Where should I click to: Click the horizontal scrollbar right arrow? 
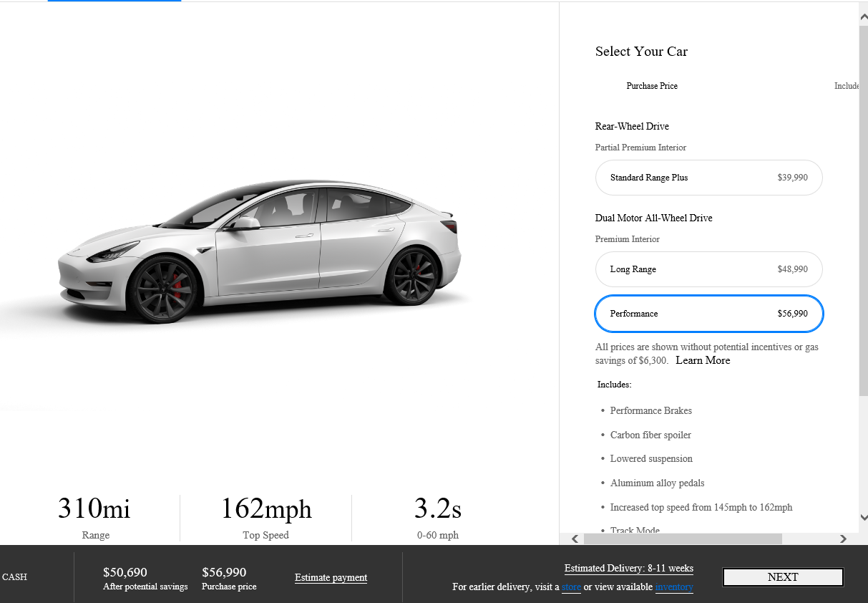point(843,539)
